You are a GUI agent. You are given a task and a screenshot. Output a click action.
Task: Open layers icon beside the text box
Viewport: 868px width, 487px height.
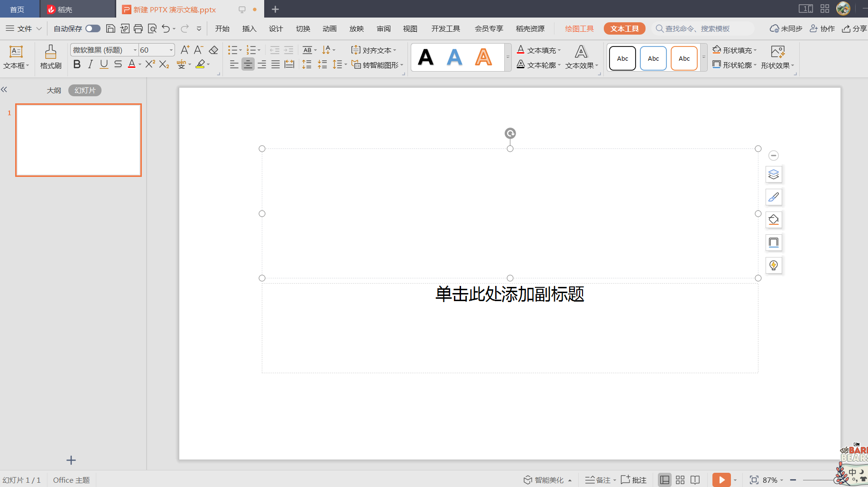(x=774, y=175)
